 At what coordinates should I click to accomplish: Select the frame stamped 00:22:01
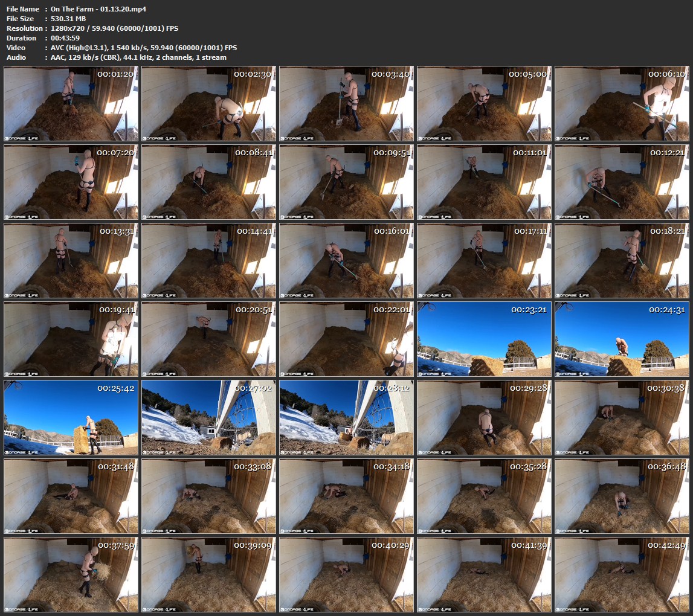coord(347,339)
